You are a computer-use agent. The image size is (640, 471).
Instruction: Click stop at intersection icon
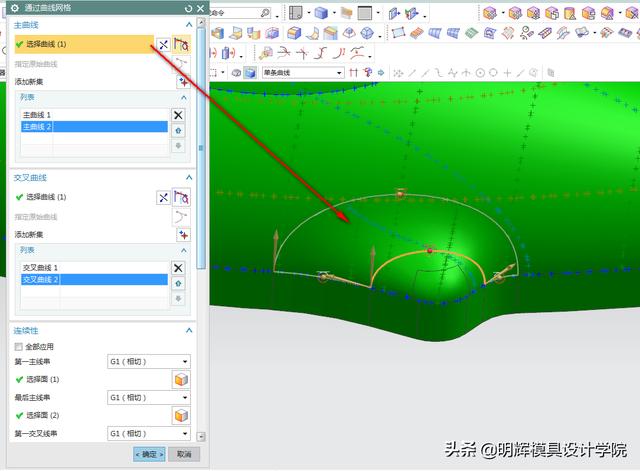point(353,73)
